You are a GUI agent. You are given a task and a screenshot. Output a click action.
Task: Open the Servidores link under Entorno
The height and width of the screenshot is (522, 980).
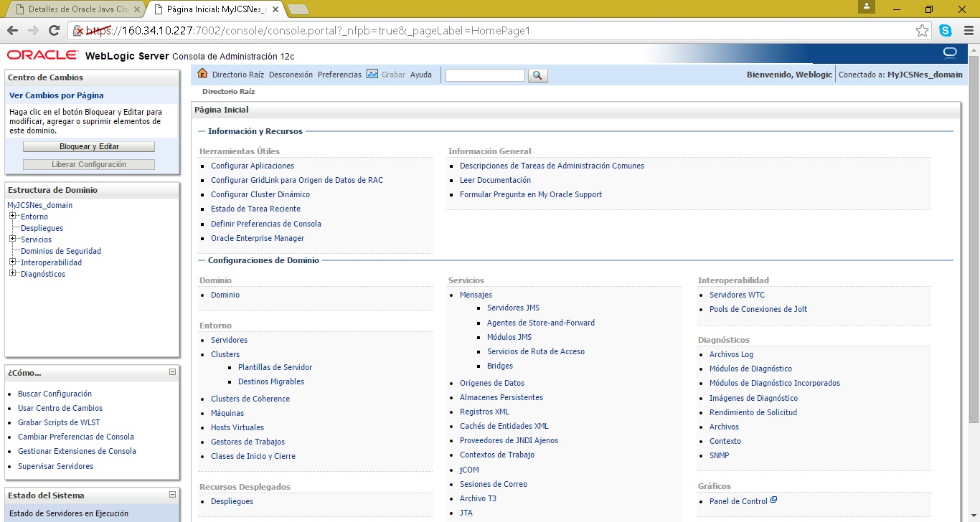229,340
